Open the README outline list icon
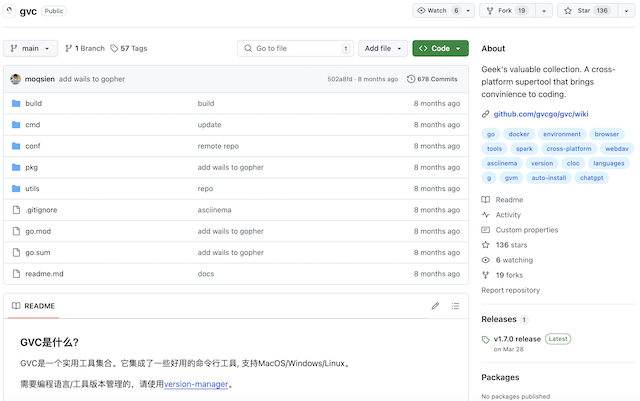The height and width of the screenshot is (401, 640). pos(456,306)
